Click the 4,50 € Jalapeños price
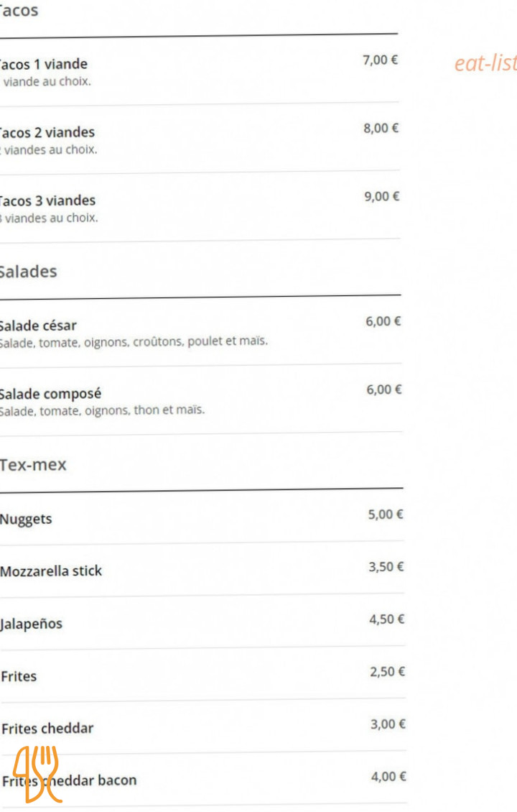517x812 pixels. pos(387,619)
